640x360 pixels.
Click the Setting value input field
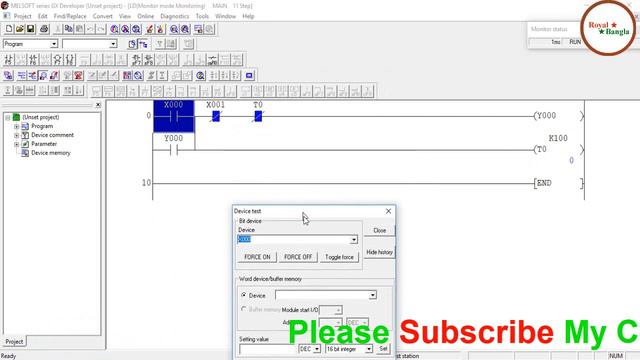pyautogui.click(x=268, y=349)
